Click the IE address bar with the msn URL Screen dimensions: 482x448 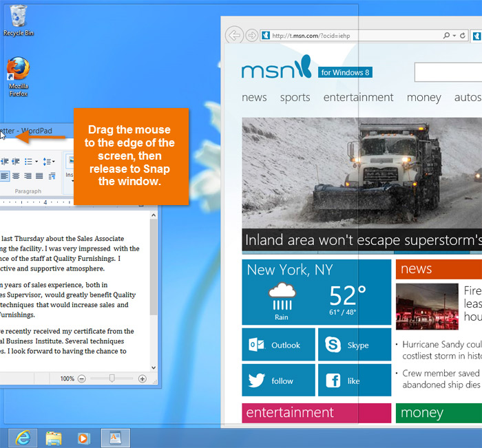364,36
